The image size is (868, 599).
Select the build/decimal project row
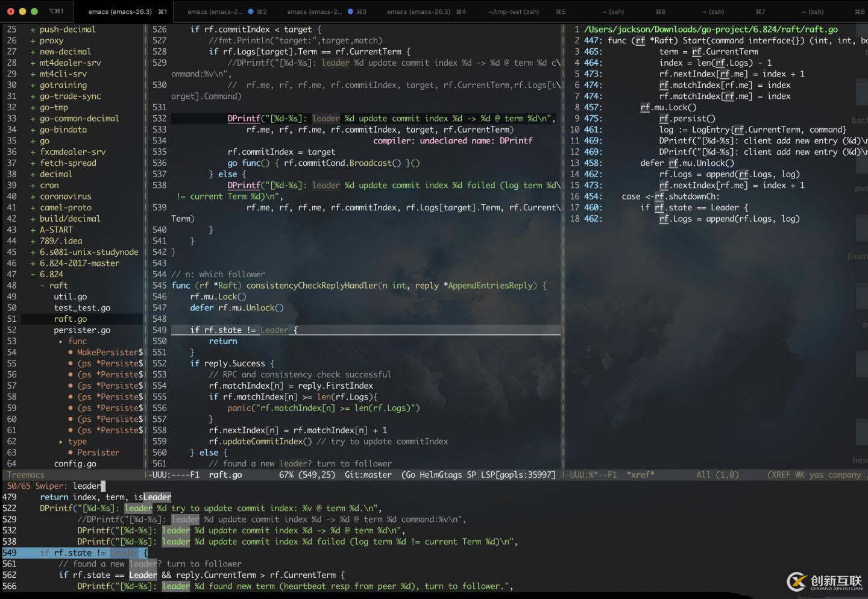pyautogui.click(x=70, y=219)
